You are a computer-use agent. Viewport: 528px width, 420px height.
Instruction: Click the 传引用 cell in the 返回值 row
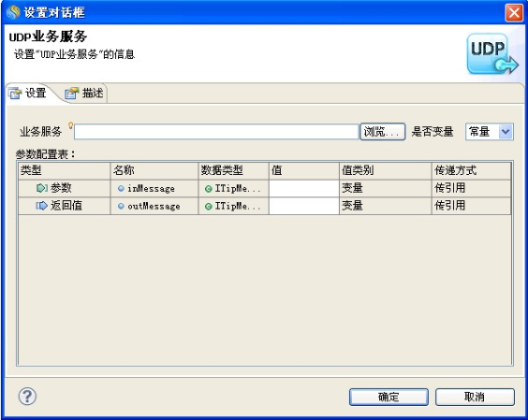[471, 206]
